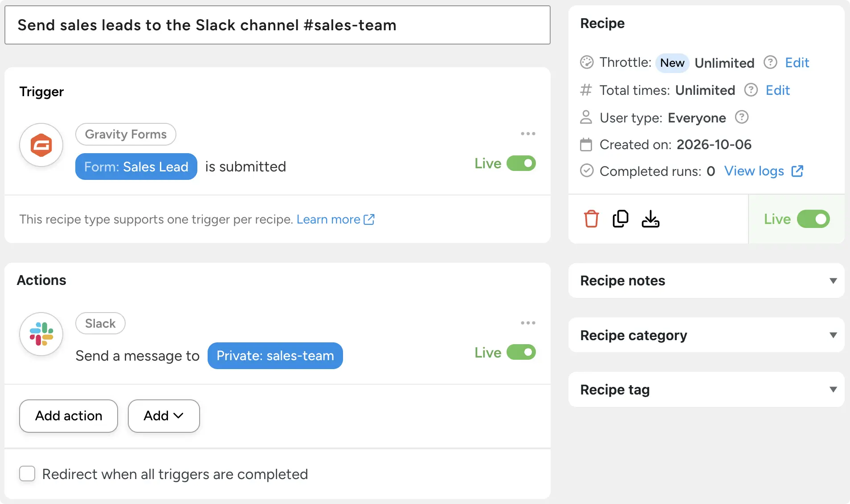Click the Slack logo icon

pos(41,334)
